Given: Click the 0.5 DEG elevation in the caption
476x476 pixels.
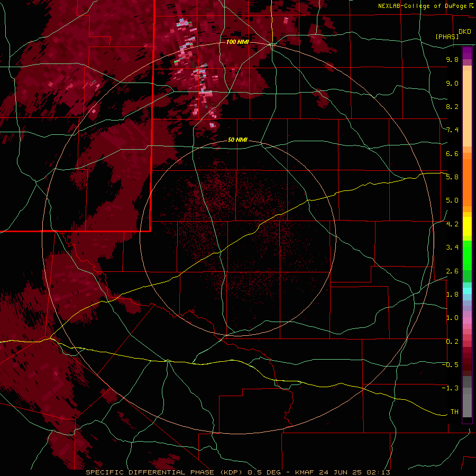Looking at the screenshot, I should [264, 472].
